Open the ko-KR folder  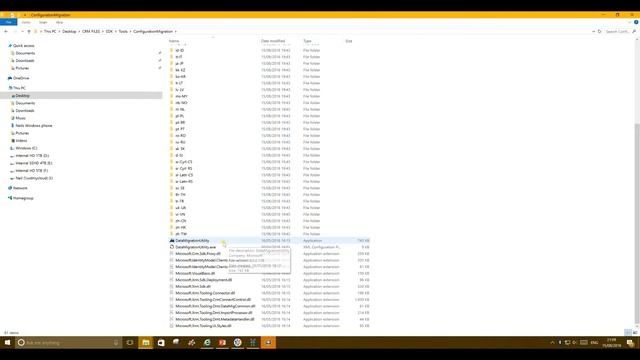(180, 76)
